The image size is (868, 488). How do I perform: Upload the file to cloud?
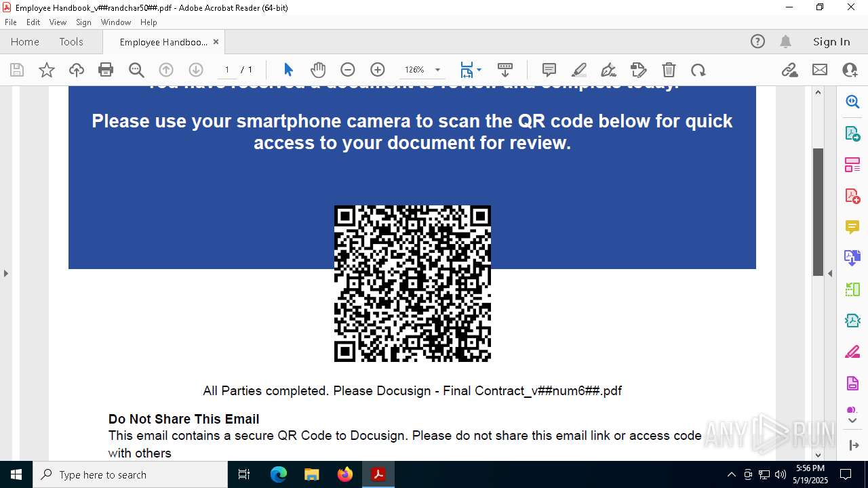click(77, 70)
